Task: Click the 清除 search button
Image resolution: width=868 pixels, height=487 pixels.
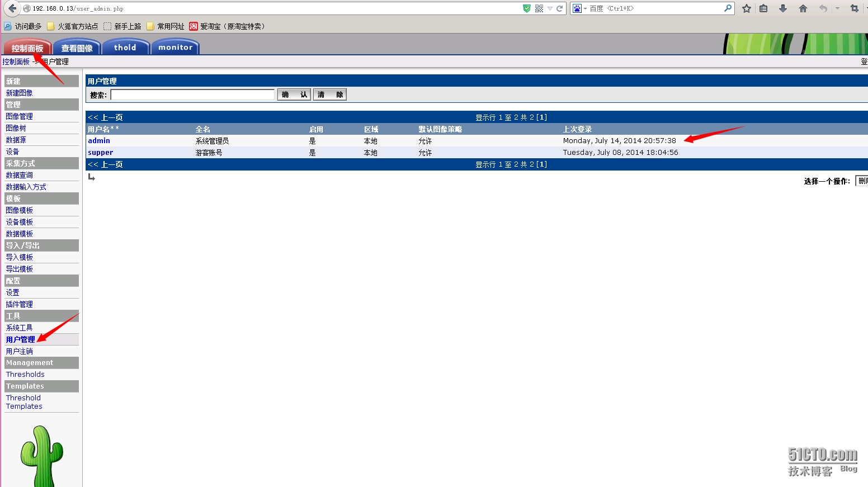Action: [x=330, y=94]
